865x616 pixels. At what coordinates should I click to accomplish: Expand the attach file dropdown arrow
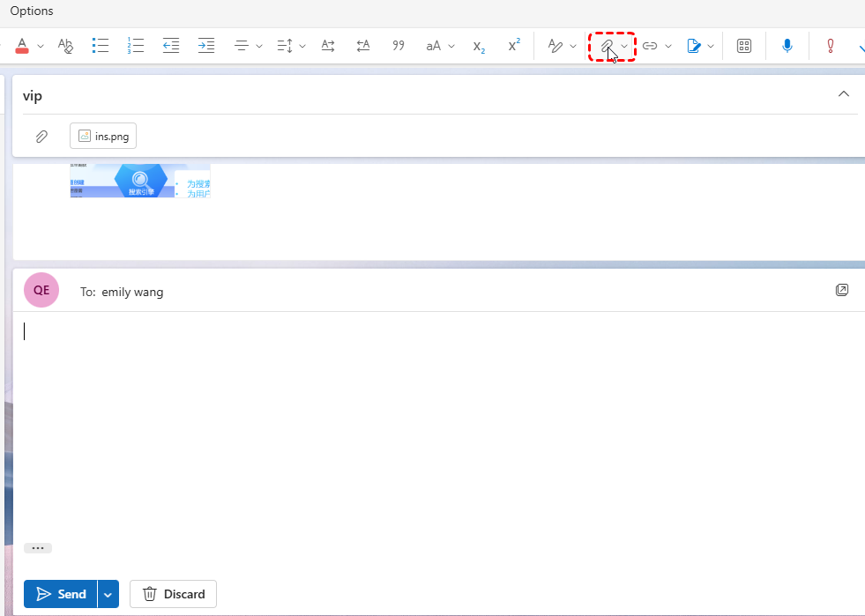624,47
